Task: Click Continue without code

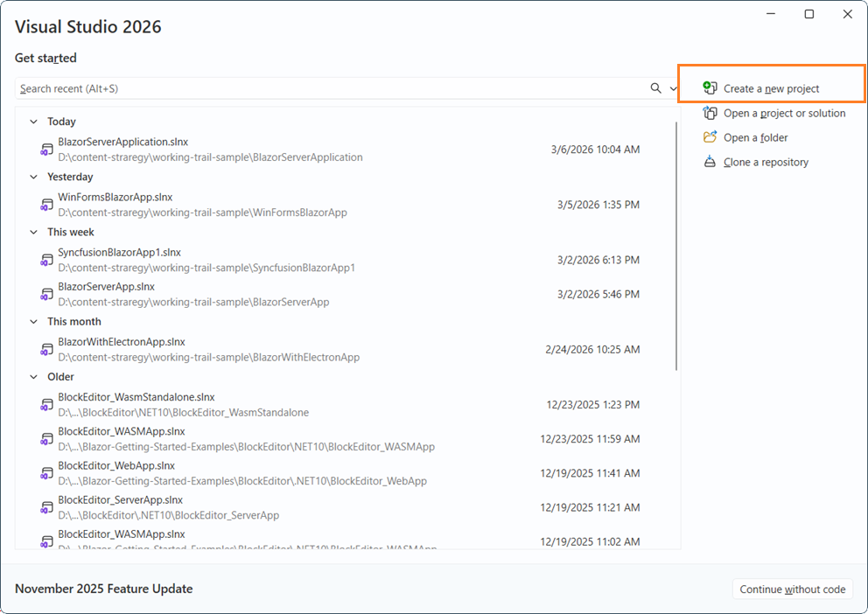Action: (792, 589)
